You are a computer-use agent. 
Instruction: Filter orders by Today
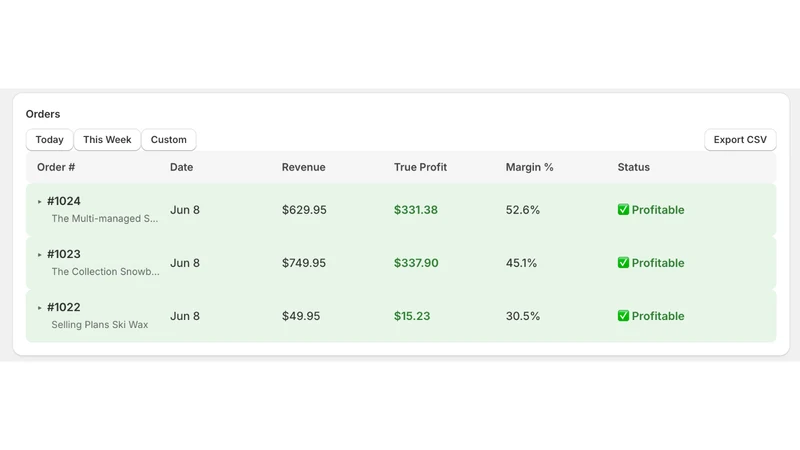[49, 140]
